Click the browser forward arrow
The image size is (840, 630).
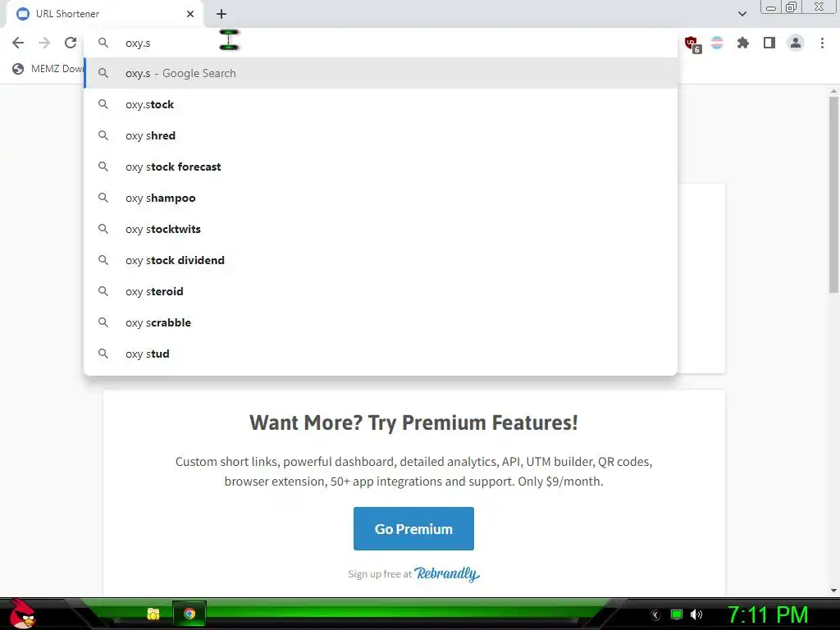[44, 43]
